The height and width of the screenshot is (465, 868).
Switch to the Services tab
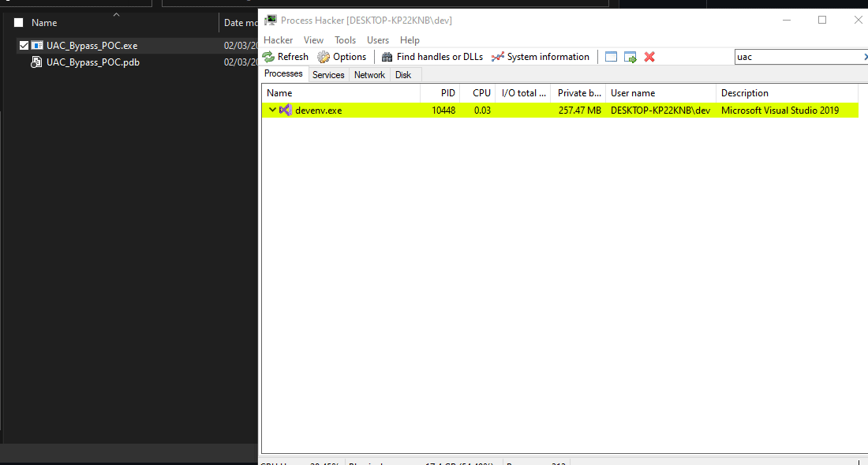click(x=328, y=75)
